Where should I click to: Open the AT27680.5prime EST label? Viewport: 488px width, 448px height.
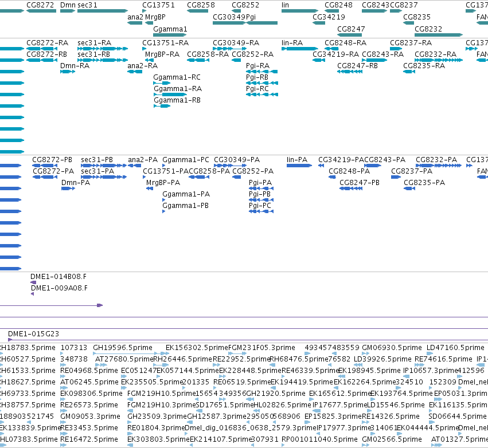point(124,359)
